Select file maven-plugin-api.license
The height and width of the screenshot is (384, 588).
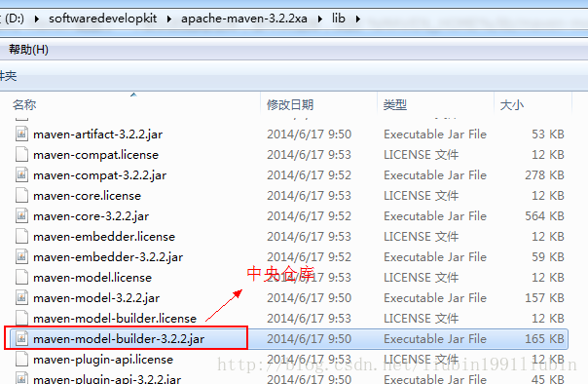103,360
